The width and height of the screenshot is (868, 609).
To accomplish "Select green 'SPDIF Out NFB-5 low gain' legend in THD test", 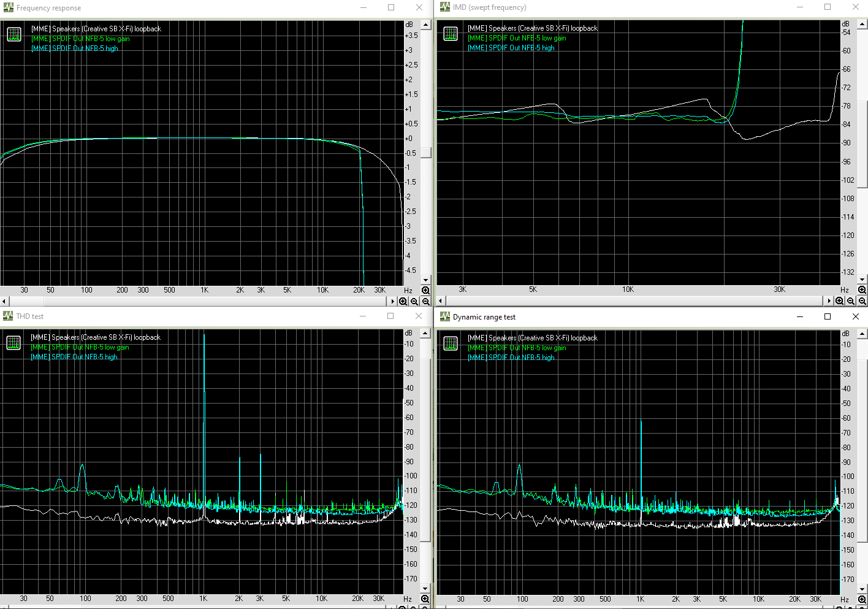I will click(80, 347).
